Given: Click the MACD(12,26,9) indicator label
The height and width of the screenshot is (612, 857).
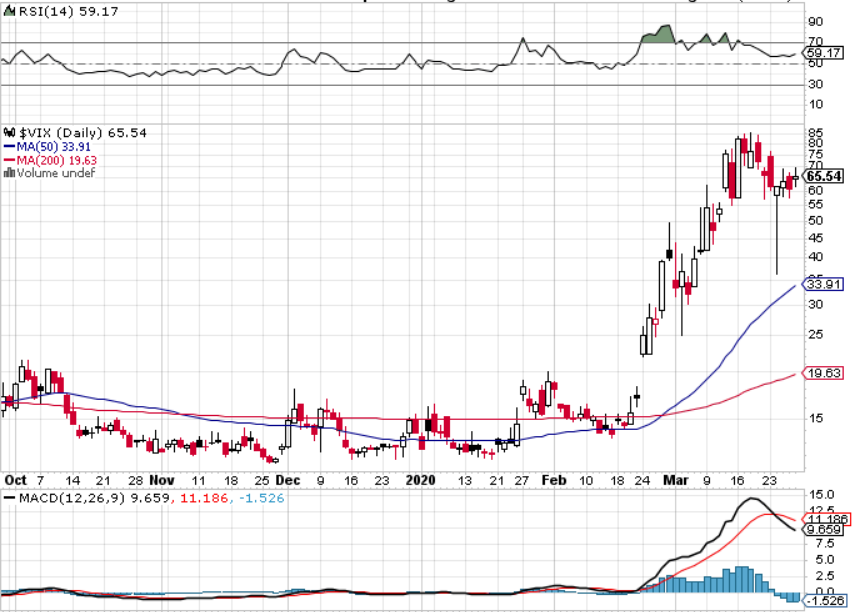Looking at the screenshot, I should 72,498.
